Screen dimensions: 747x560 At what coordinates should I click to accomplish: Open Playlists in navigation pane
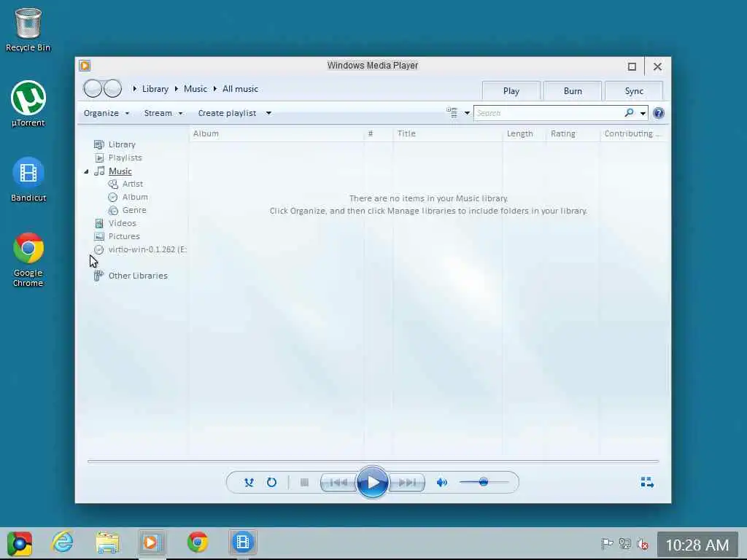click(x=125, y=157)
